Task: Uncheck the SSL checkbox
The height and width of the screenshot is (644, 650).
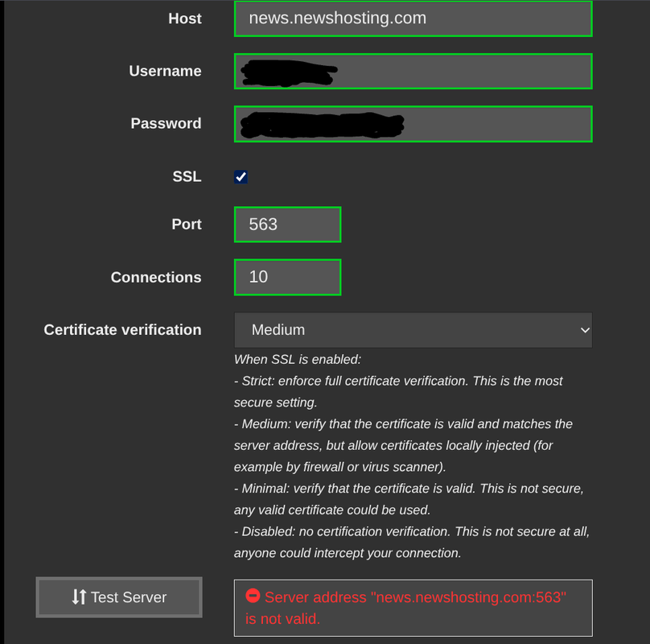Action: pos(241,177)
